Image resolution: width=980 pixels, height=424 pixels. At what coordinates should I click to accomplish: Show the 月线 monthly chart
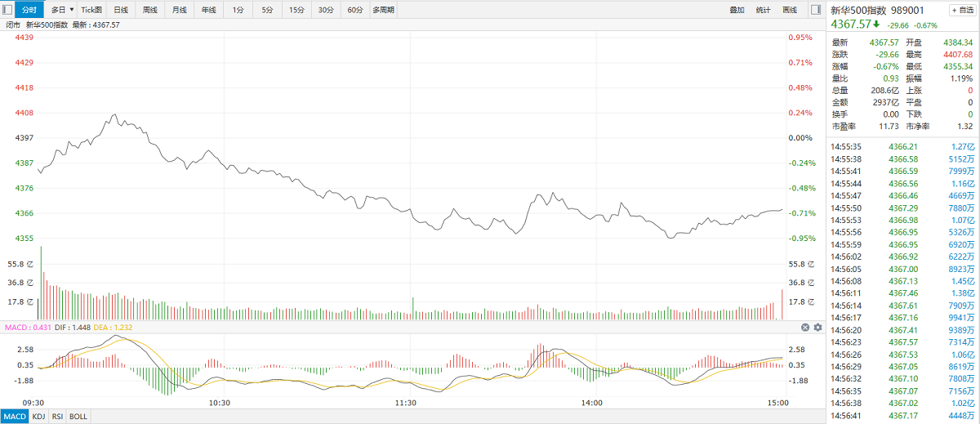tap(179, 10)
